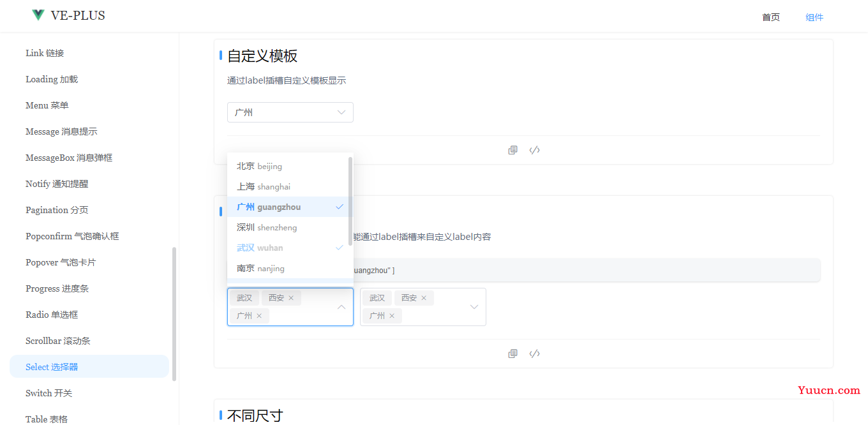Show source code icon under 自定义模板 demo

[535, 150]
